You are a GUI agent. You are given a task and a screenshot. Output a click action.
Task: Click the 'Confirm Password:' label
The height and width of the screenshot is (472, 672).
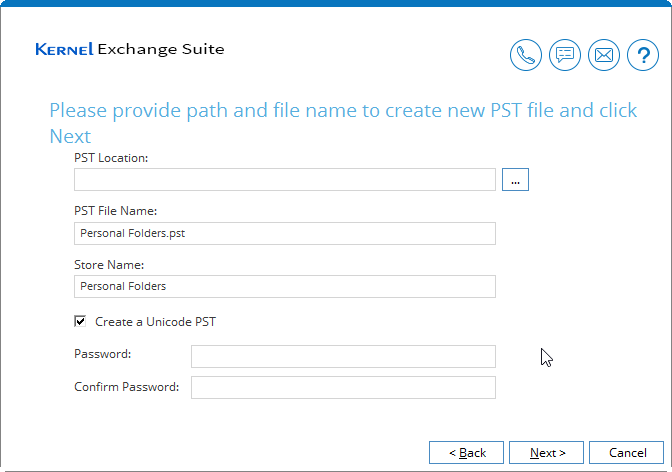(x=126, y=387)
